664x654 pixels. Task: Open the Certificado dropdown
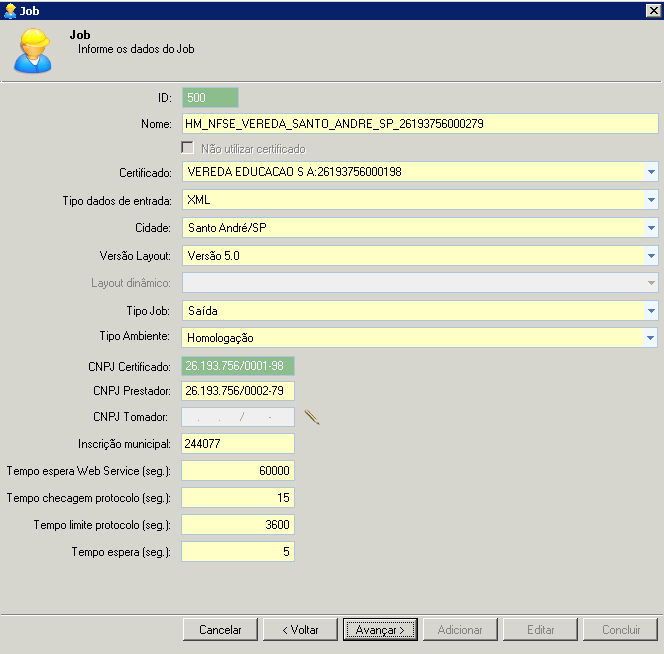pos(651,172)
